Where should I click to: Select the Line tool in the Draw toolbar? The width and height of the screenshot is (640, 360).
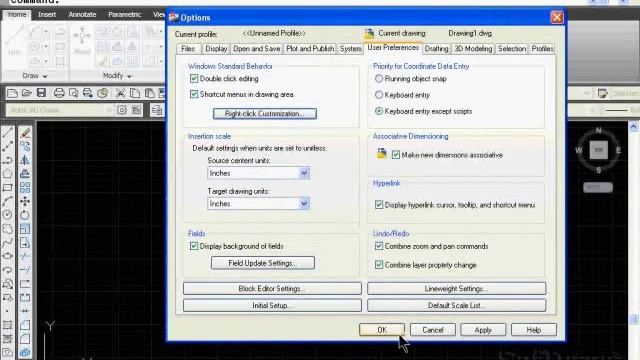click(7, 132)
